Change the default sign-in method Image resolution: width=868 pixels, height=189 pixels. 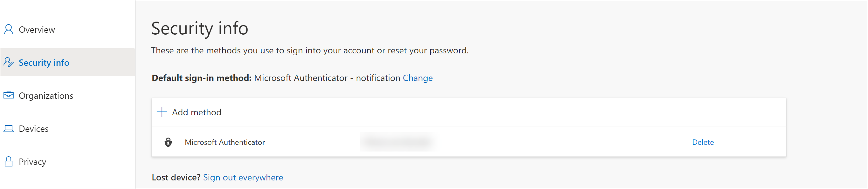pyautogui.click(x=417, y=78)
